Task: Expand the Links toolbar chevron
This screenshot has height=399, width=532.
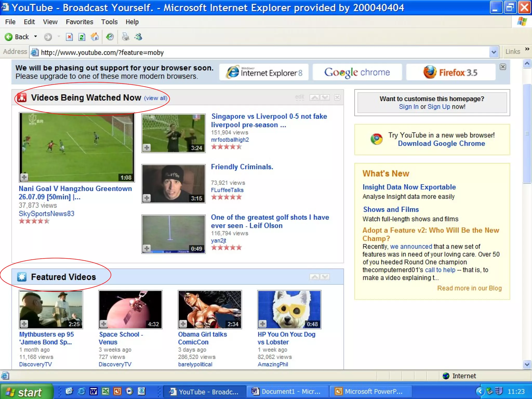Action: [x=527, y=49]
